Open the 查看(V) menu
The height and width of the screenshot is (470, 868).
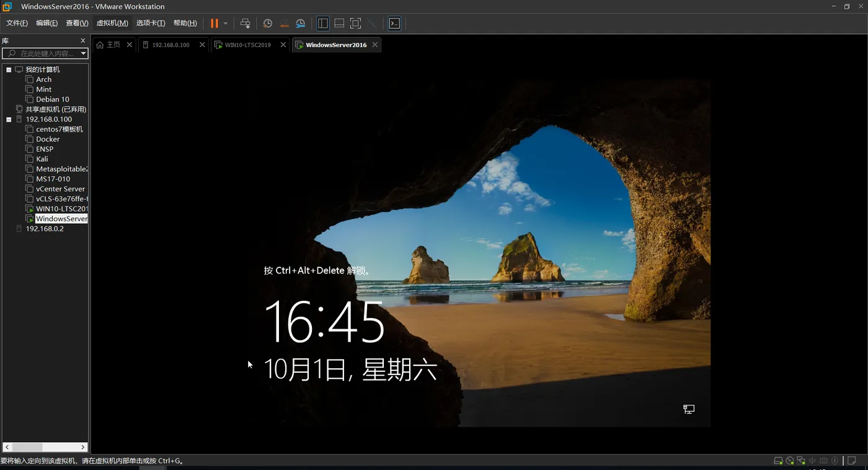pyautogui.click(x=77, y=23)
